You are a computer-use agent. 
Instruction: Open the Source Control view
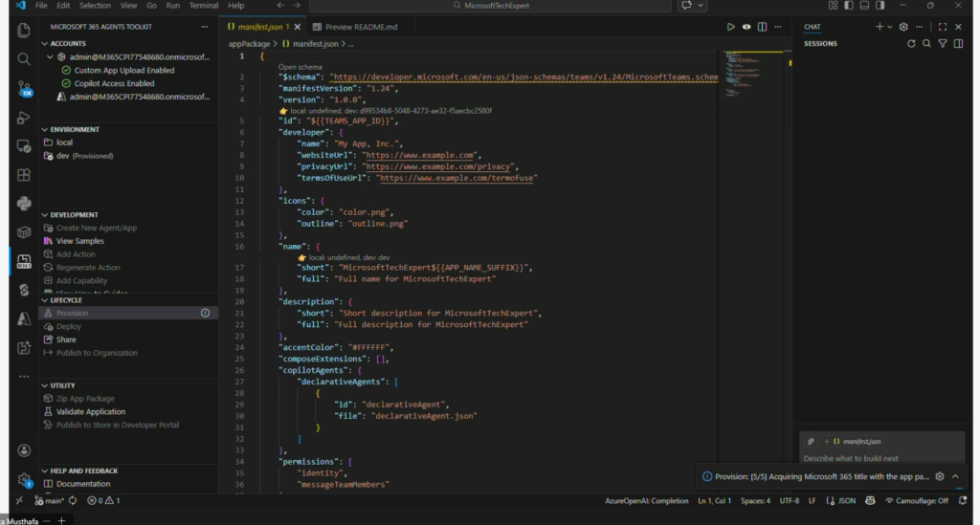24,88
